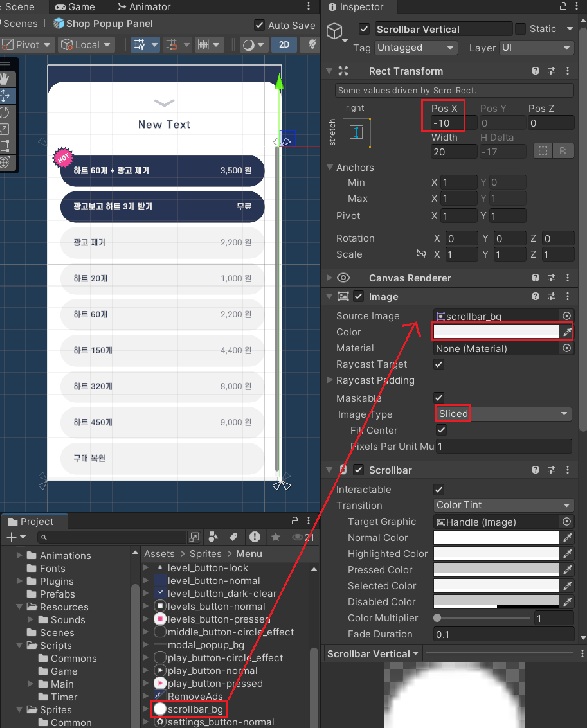Collapse the Anchors foldout
587x728 pixels.
point(330,167)
